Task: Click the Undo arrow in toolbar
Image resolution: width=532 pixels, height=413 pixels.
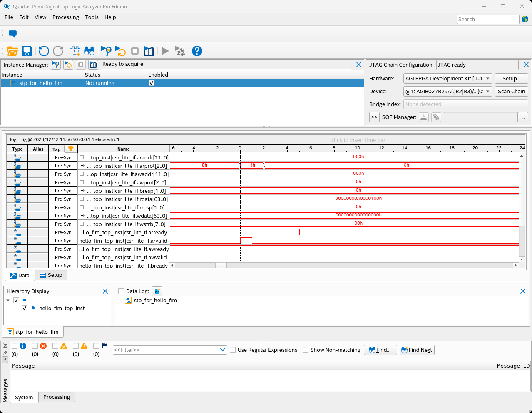Action: click(44, 51)
